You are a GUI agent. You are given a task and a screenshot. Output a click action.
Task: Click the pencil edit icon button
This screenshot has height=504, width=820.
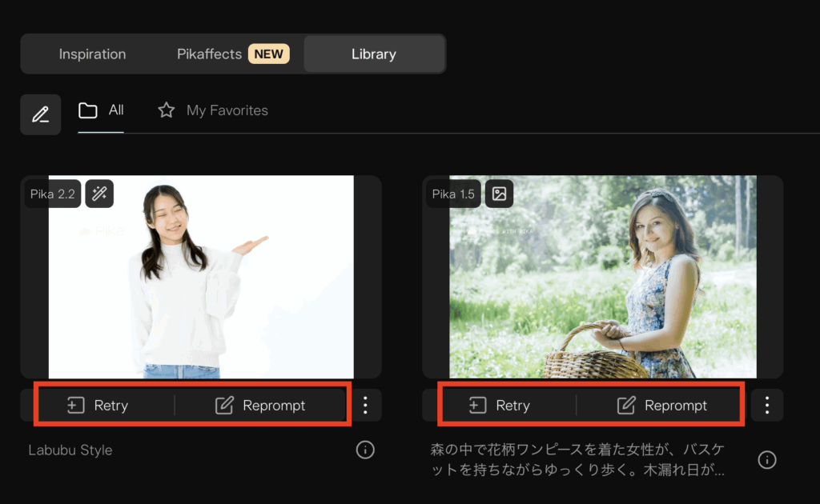tap(40, 114)
